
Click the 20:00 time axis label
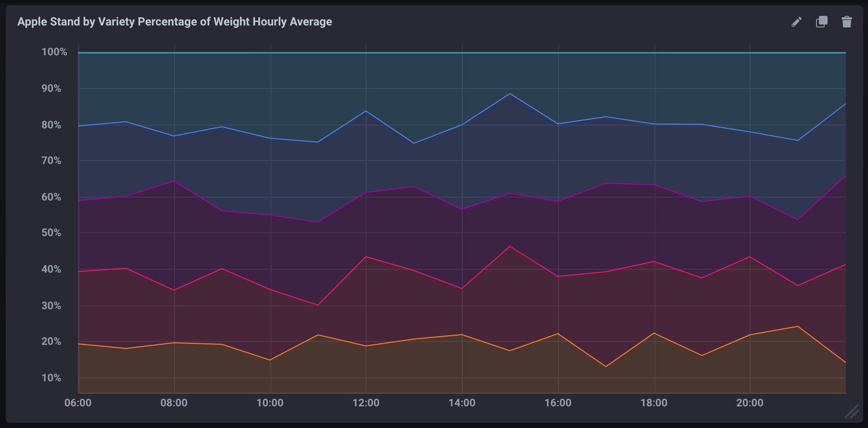pyautogui.click(x=750, y=403)
